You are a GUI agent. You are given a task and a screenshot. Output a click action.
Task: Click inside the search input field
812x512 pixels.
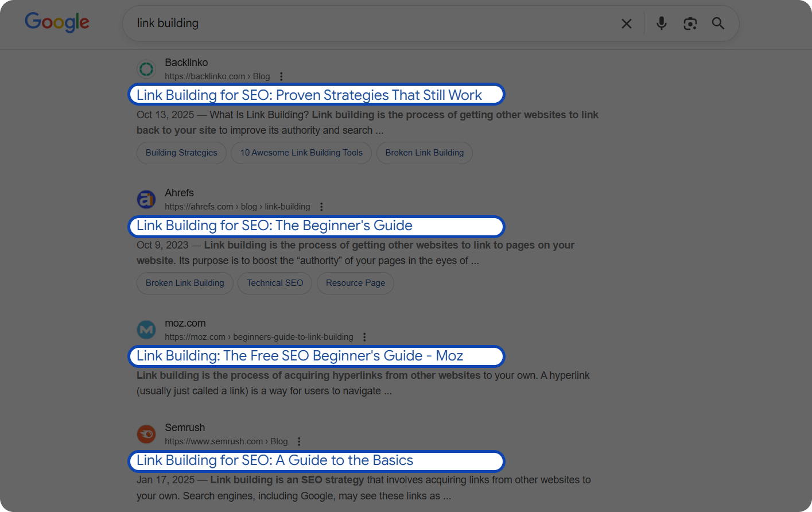click(x=344, y=24)
